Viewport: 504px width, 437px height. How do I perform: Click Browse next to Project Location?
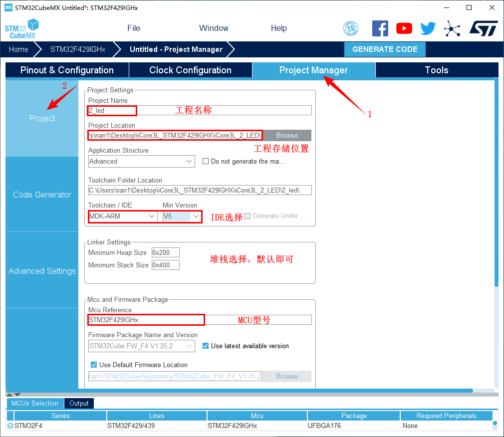pos(287,135)
